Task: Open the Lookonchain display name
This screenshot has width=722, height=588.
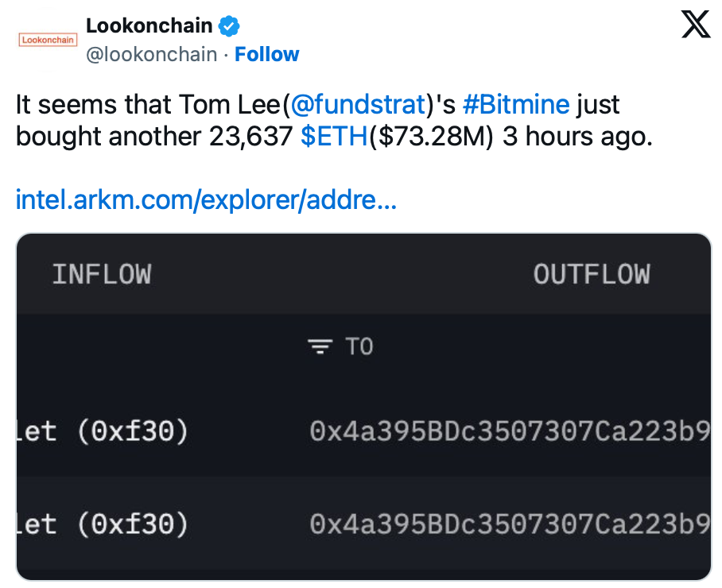Action: tap(149, 26)
